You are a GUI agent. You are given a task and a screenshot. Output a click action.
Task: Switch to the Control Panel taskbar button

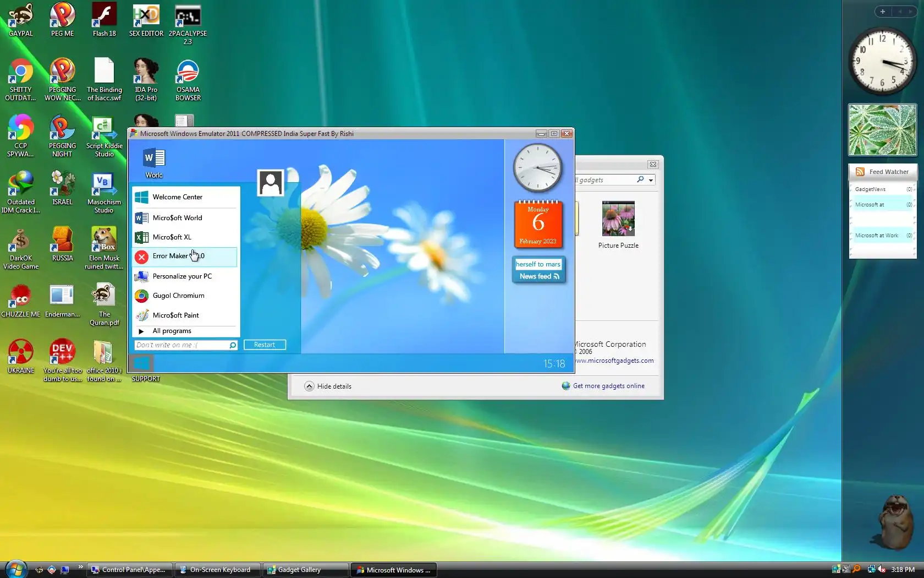point(130,570)
